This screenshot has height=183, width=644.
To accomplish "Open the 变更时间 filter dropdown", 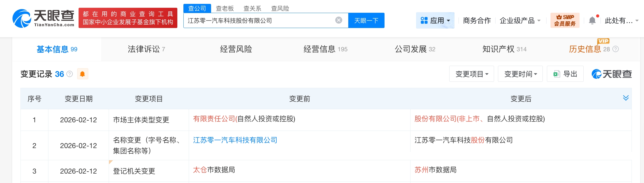I will [x=520, y=74].
